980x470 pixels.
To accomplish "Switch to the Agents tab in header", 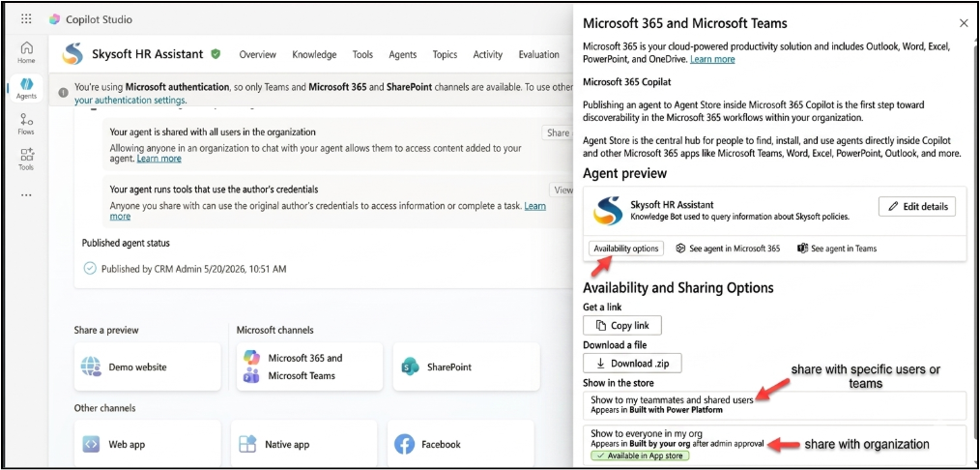I will pos(402,54).
